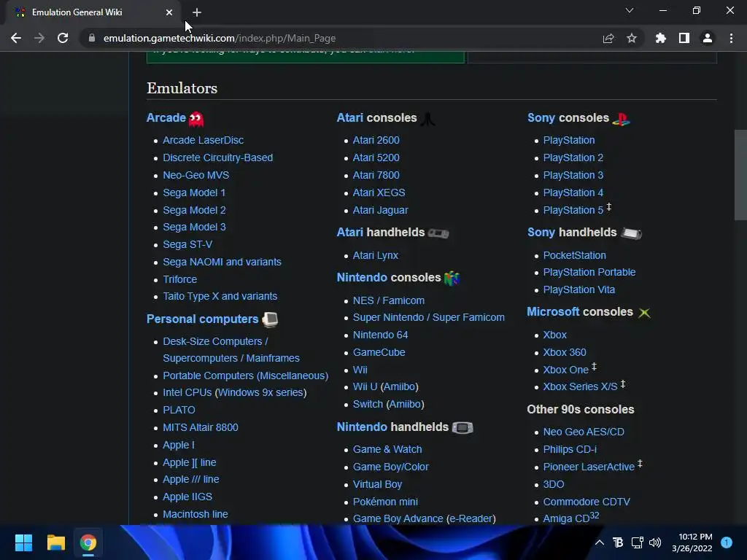Viewport: 747px width, 560px height.
Task: Open the Xbox Series X/S link
Action: pos(580,386)
